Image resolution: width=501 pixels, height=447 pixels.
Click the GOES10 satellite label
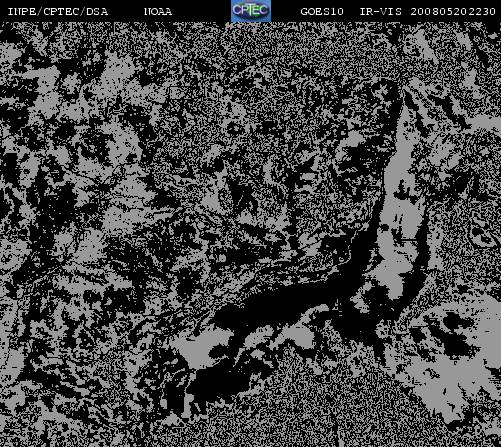pos(322,12)
